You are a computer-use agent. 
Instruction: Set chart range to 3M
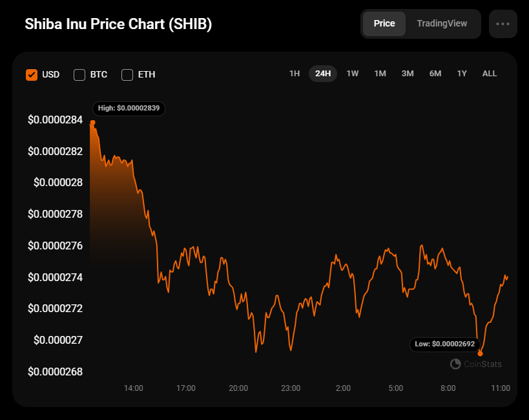tap(408, 74)
